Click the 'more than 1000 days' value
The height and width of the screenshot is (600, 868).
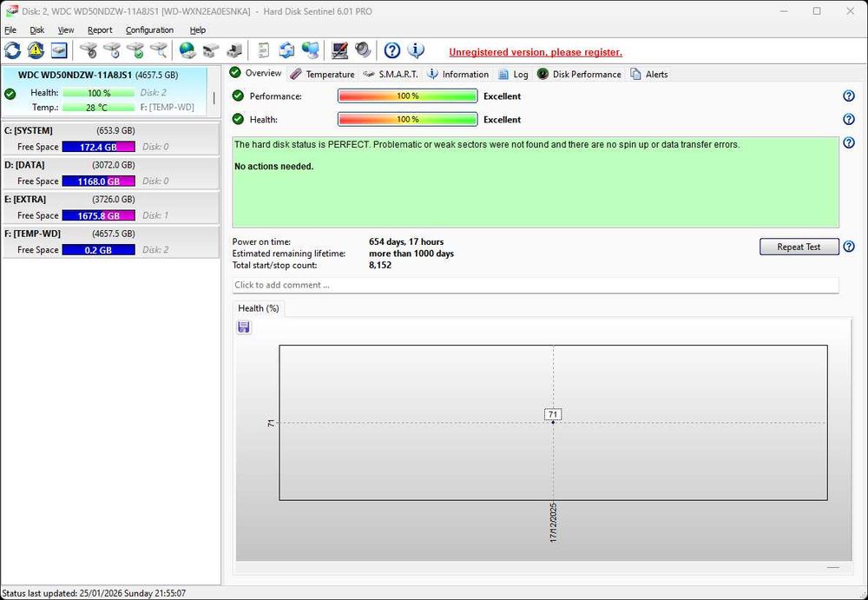tap(411, 254)
